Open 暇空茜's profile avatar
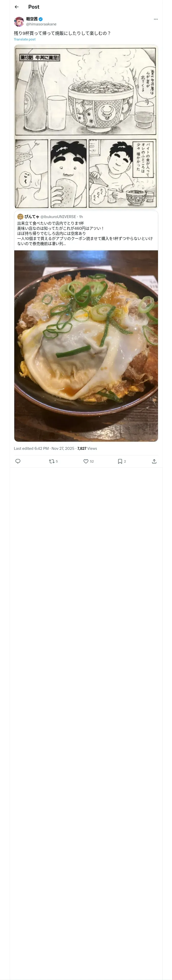 19,21
